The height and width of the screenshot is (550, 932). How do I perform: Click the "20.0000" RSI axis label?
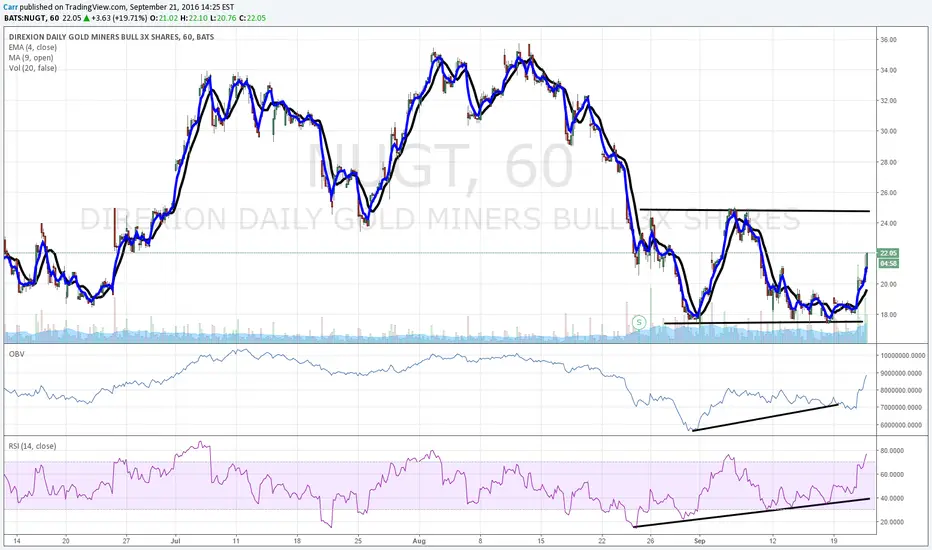pyautogui.click(x=892, y=522)
